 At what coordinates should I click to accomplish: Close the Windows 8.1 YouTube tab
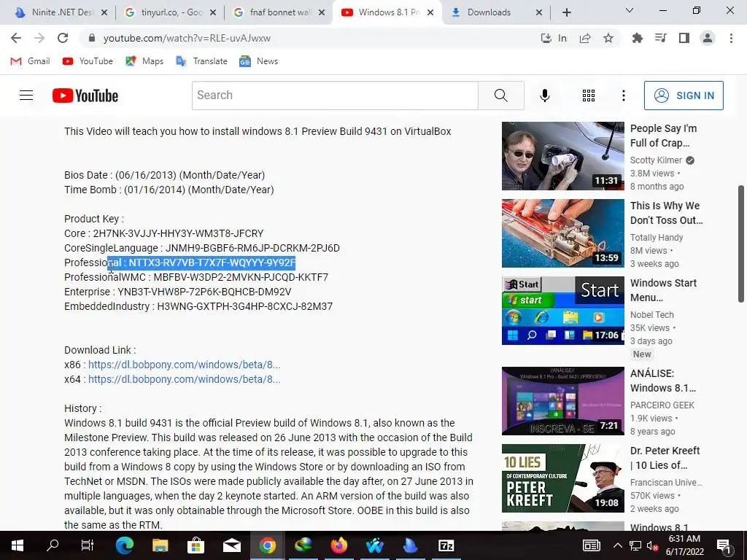pyautogui.click(x=430, y=12)
